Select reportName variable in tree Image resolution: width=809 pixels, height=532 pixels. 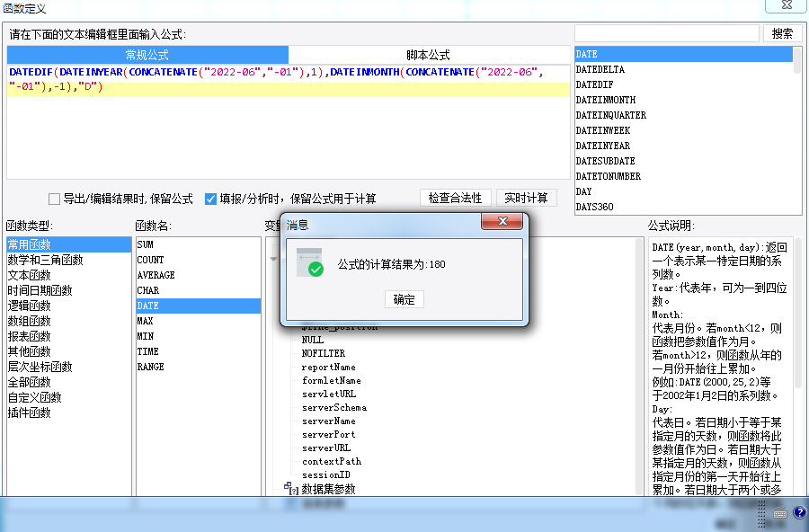click(x=329, y=367)
